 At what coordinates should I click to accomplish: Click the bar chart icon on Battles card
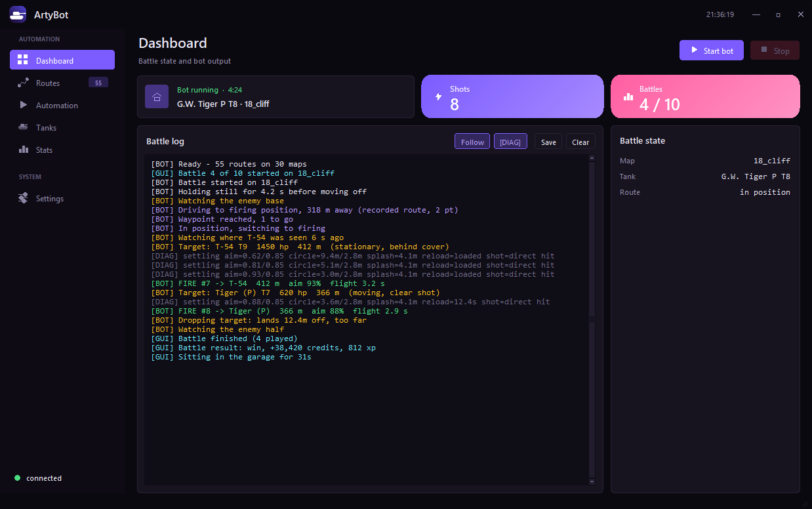coord(628,96)
